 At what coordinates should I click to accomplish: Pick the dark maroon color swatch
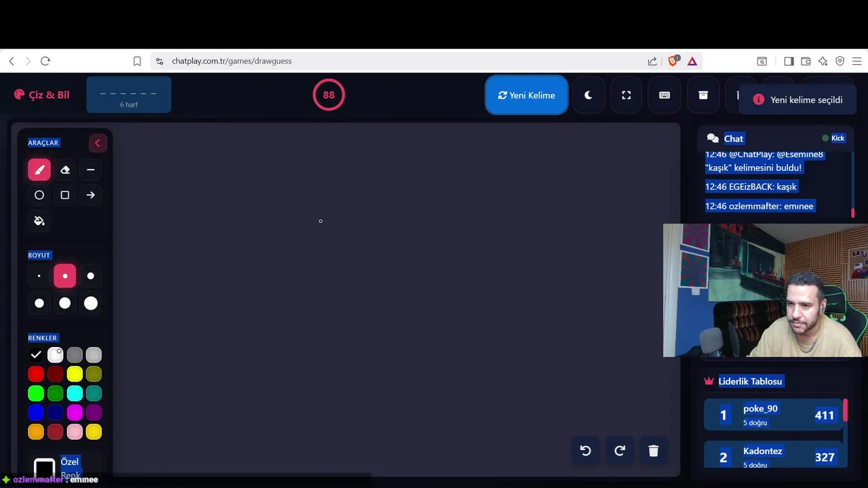tap(56, 373)
